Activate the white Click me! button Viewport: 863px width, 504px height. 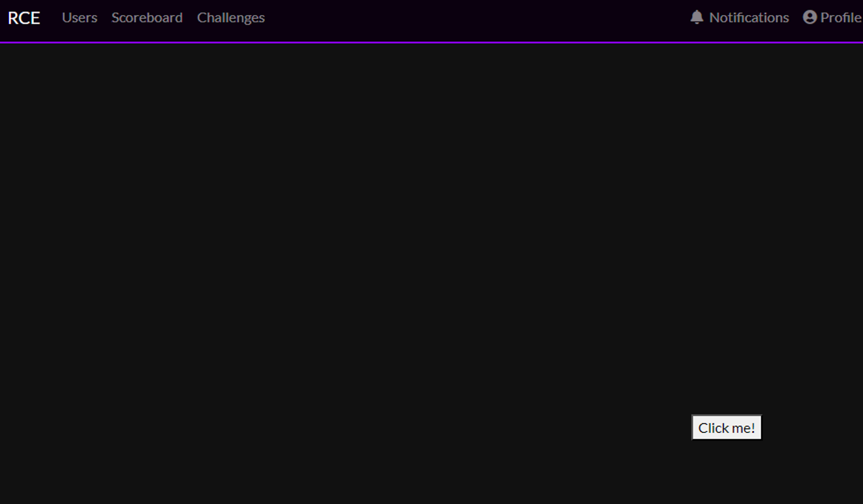[x=727, y=427]
